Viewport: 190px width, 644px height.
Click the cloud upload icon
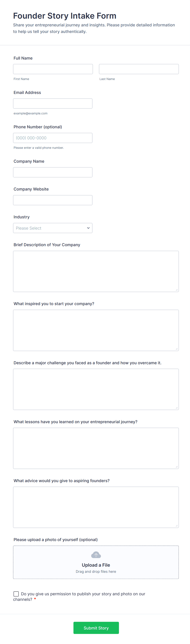96,555
